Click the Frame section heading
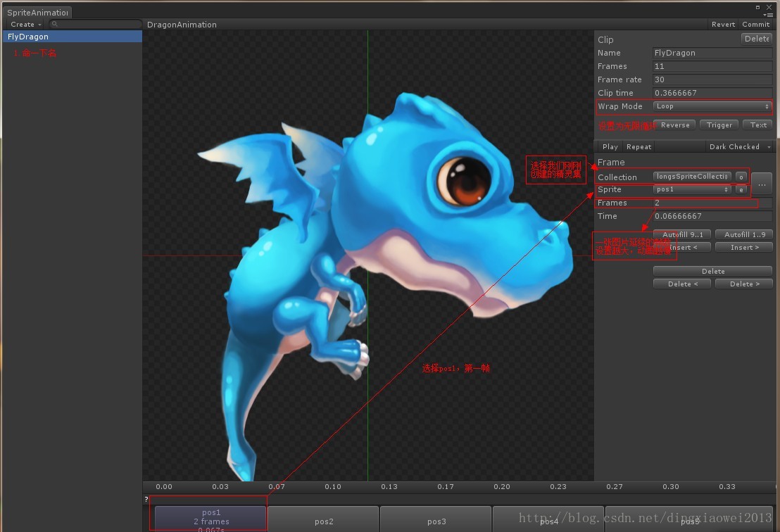 click(611, 162)
